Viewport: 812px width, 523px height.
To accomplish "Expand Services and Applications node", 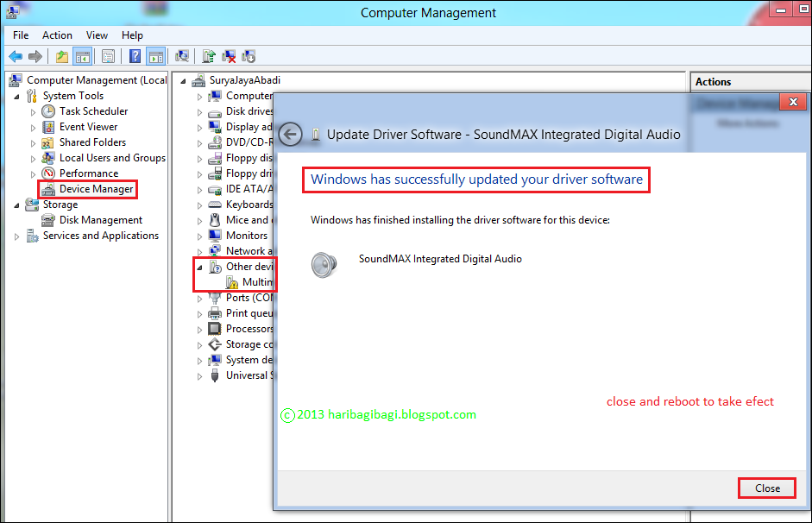I will [x=16, y=236].
